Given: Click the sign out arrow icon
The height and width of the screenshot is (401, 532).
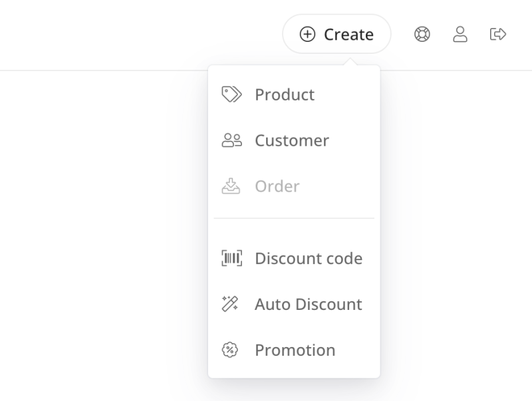Looking at the screenshot, I should click(x=498, y=35).
